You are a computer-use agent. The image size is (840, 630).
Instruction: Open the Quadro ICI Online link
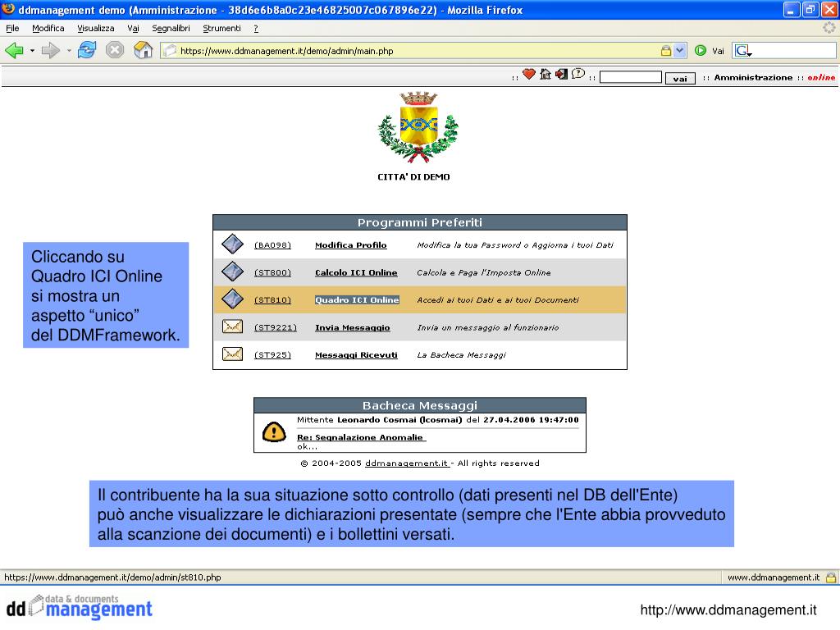357,300
